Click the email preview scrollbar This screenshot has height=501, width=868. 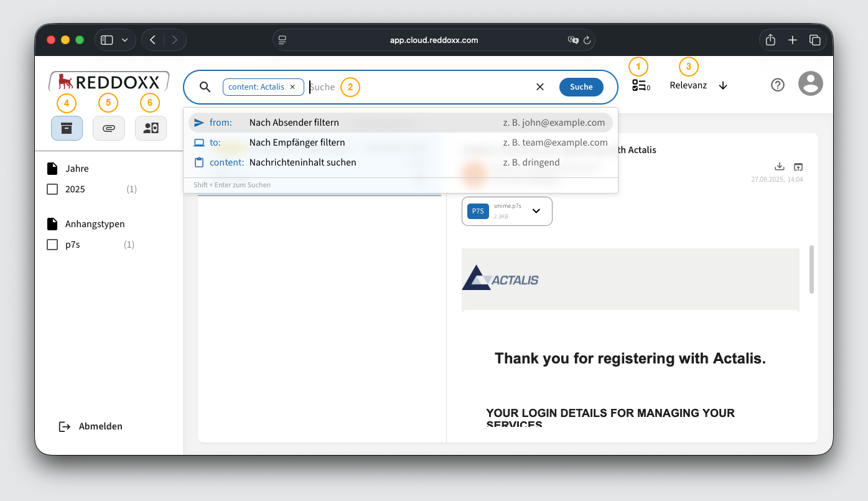point(811,269)
